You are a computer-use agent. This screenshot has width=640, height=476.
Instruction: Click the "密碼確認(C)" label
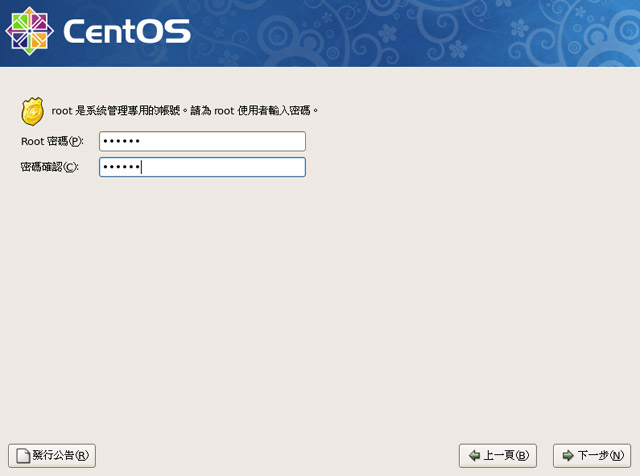click(49, 167)
